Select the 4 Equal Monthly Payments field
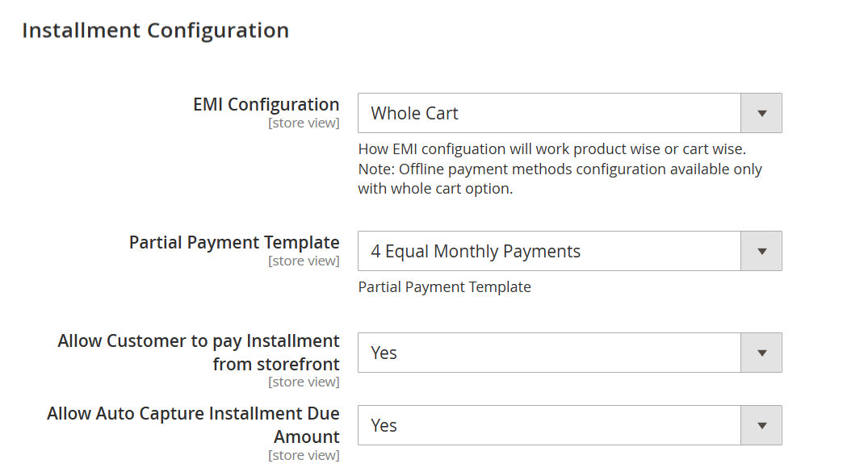Screen dimensions: 868x472 coord(569,251)
